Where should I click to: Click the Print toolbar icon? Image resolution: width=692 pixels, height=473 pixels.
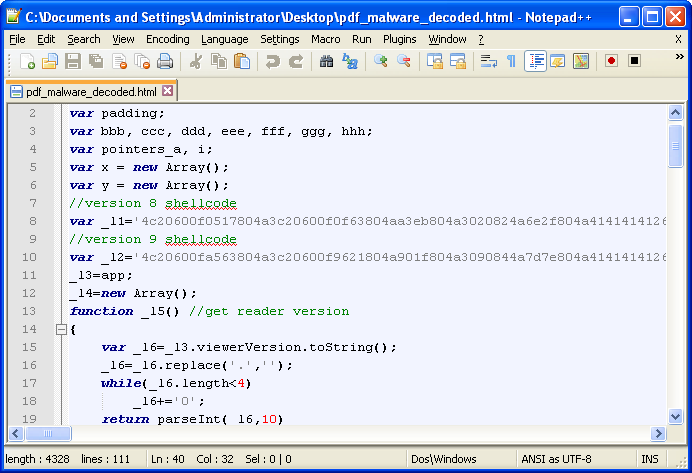point(165,62)
